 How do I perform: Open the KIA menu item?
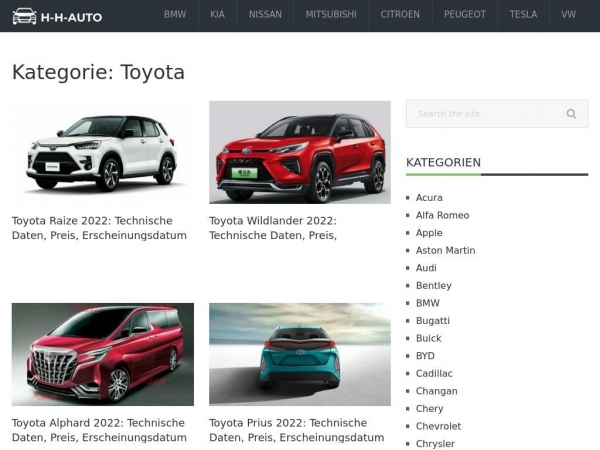pos(217,15)
